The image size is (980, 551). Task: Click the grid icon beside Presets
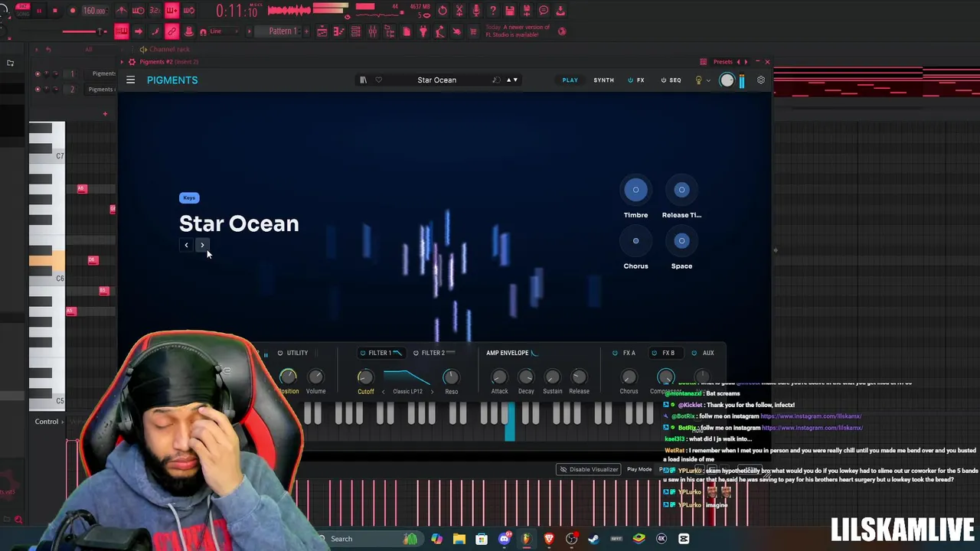[704, 62]
